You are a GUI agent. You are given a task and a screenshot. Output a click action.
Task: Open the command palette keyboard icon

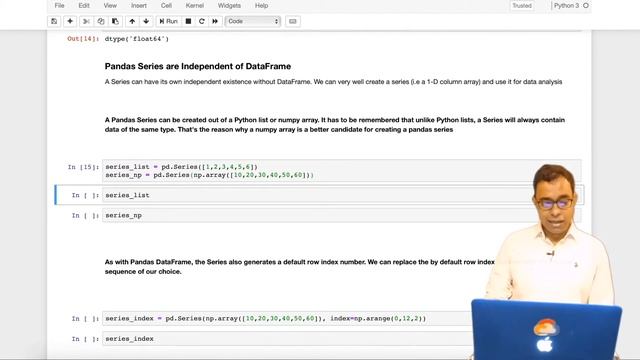coord(293,21)
